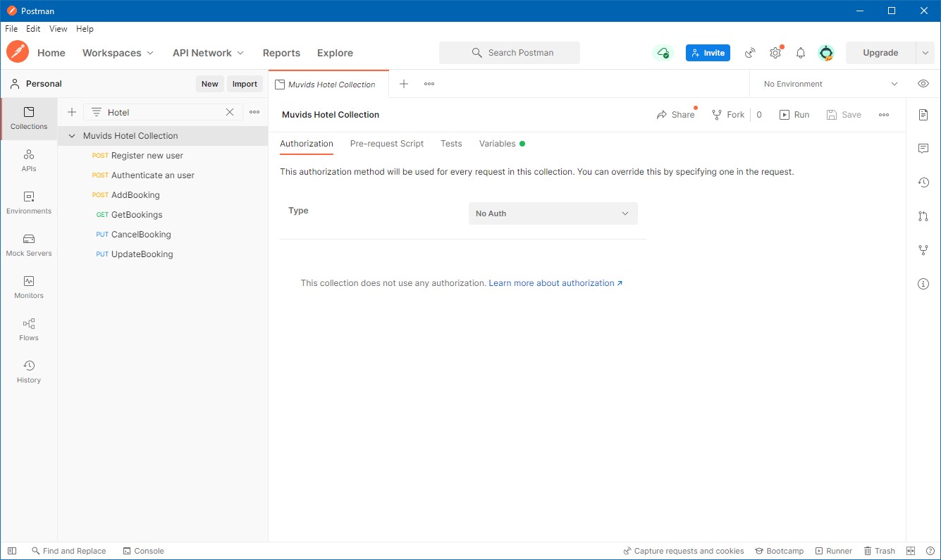
Task: Expand the Upgrade dropdown arrow
Action: [925, 53]
